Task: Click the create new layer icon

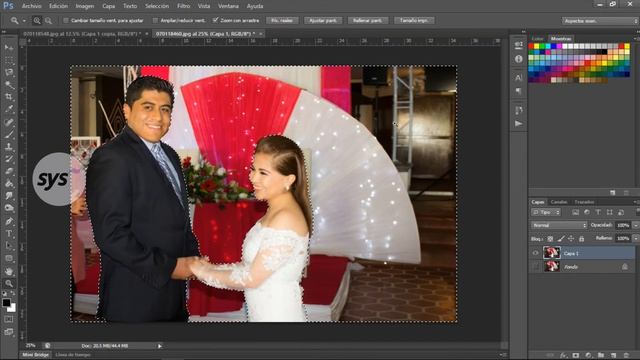Action: coord(613,356)
